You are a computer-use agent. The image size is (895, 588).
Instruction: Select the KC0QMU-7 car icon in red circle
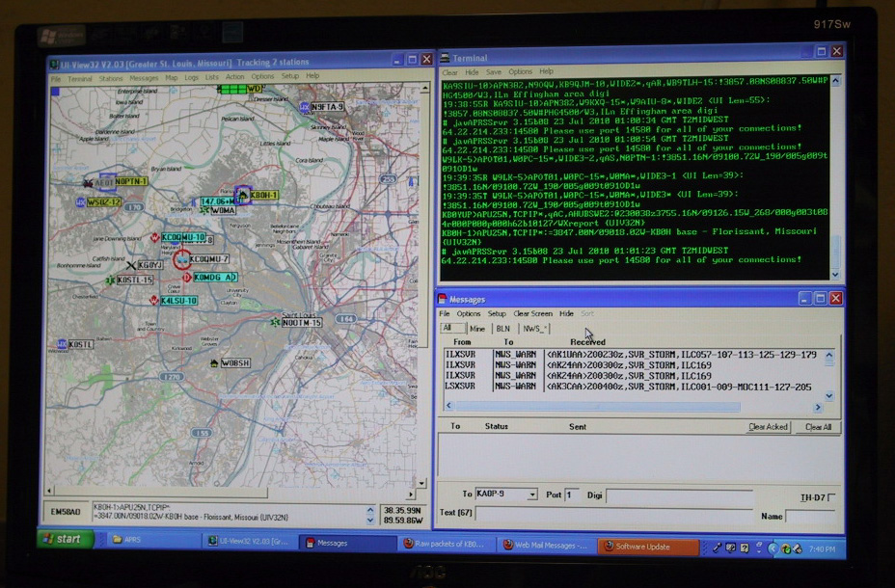180,258
